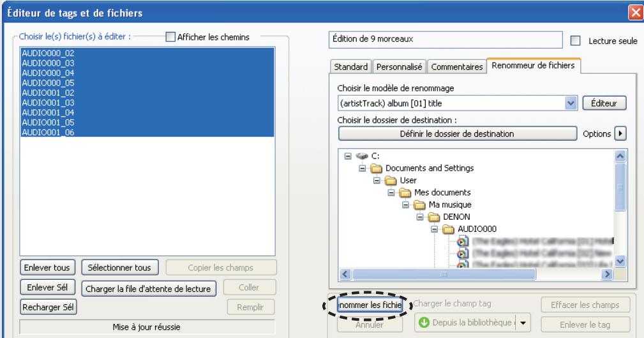Toggle the Afficher les chemins checkbox
This screenshot has height=338, width=644.
click(170, 36)
